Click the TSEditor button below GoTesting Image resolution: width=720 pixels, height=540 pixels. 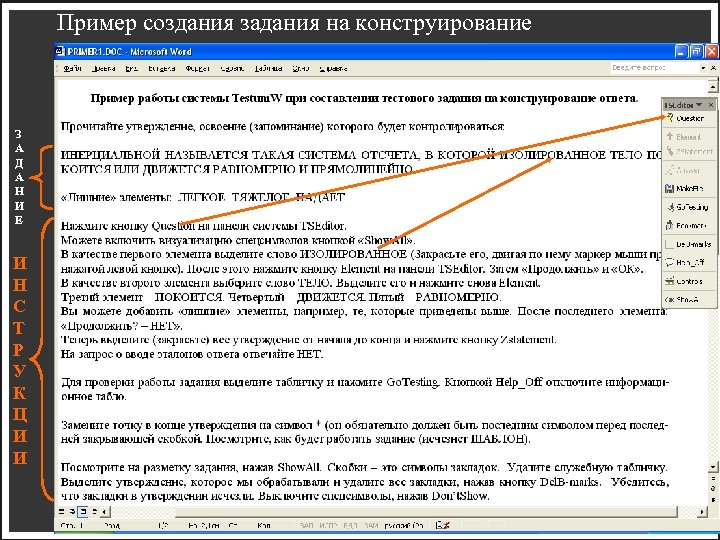pyautogui.click(x=686, y=225)
